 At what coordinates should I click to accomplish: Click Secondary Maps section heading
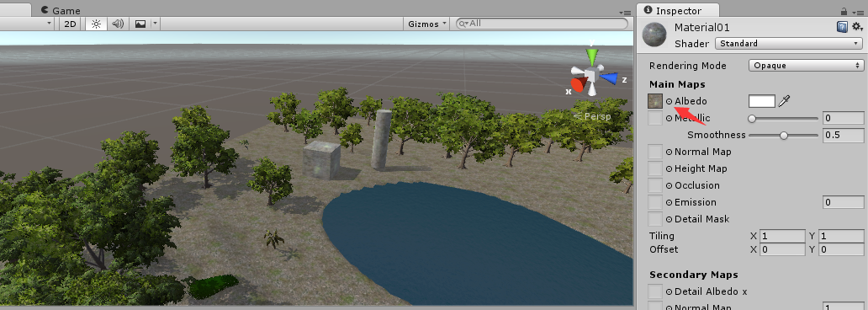(694, 275)
